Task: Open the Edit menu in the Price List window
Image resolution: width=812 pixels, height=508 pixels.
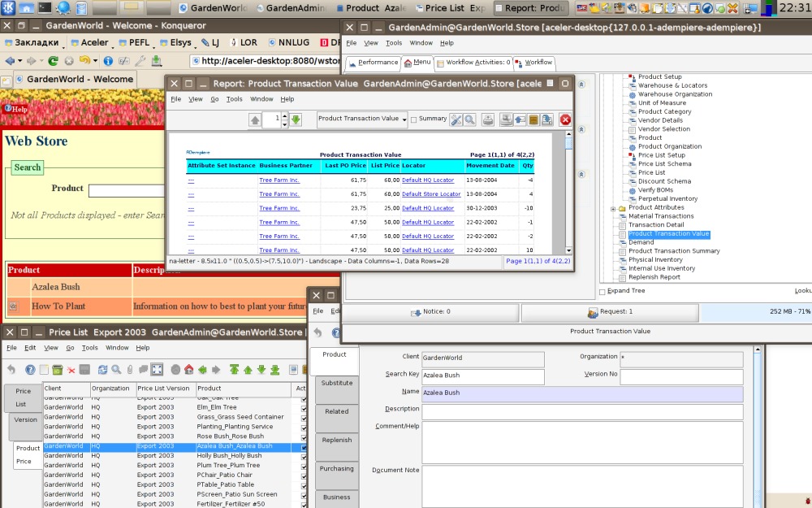Action: [x=30, y=348]
